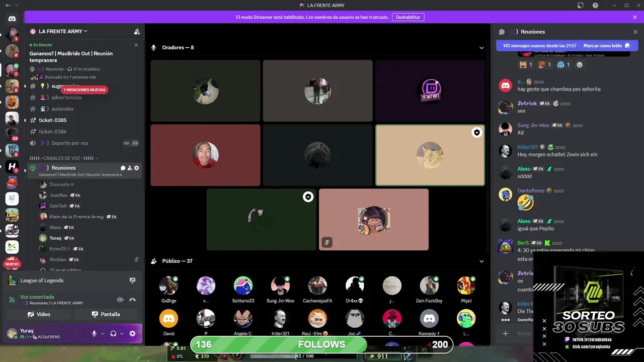644x362 pixels.
Task: Click audience member CachaviejasFA avatar
Action: click(x=317, y=286)
